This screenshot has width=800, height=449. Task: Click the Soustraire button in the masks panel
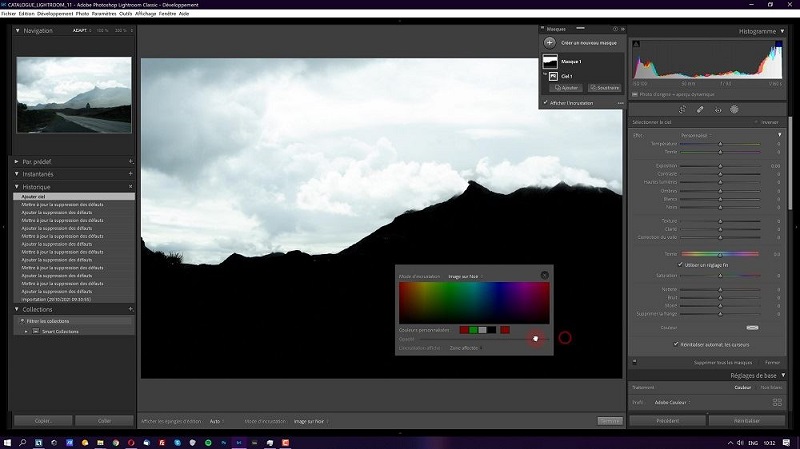tap(605, 88)
